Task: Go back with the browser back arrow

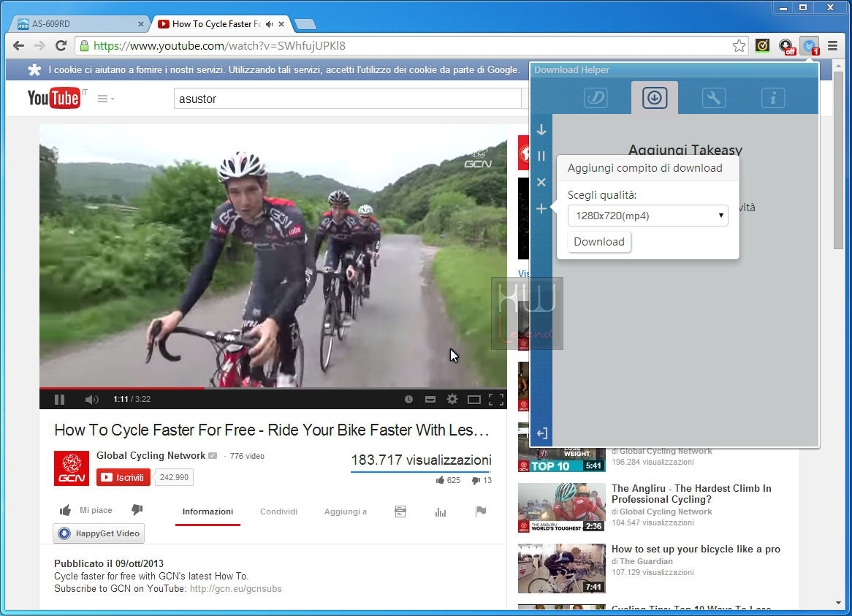Action: [x=18, y=45]
